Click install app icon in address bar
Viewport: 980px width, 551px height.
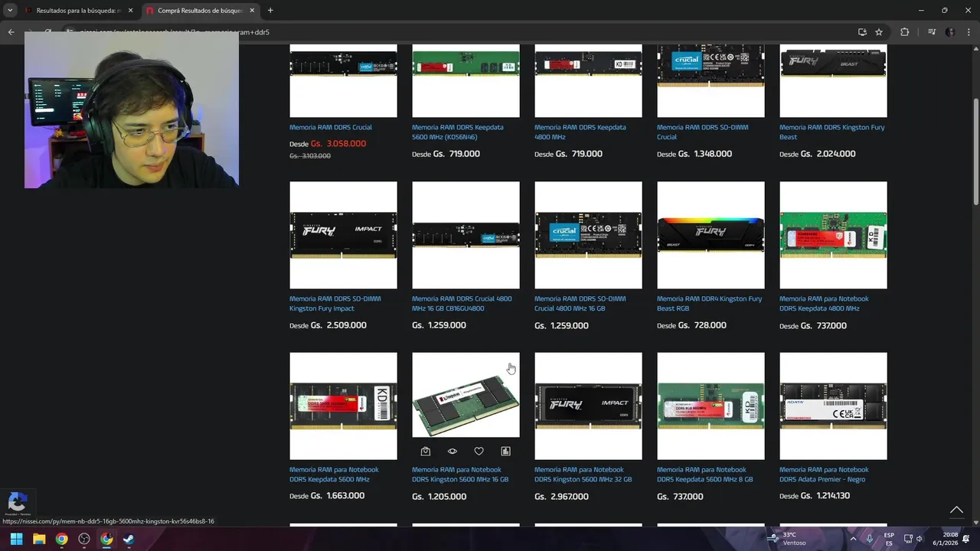point(862,32)
